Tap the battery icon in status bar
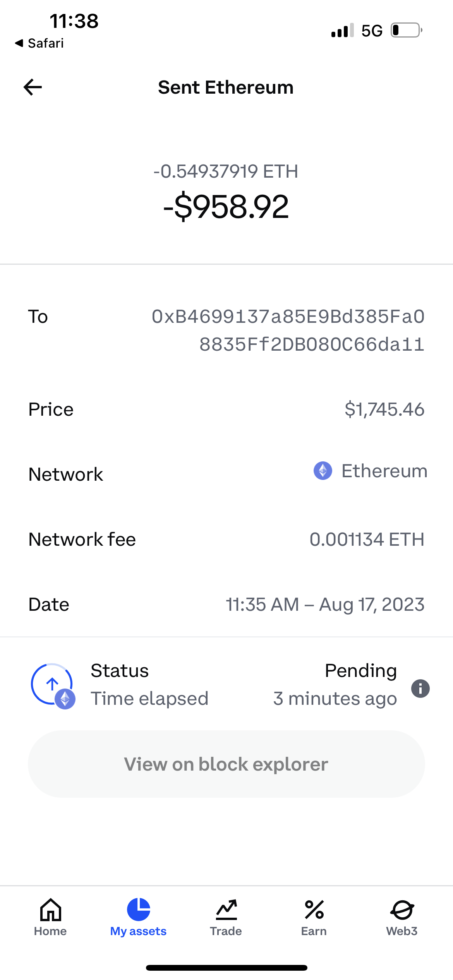453x980 pixels. tap(406, 30)
